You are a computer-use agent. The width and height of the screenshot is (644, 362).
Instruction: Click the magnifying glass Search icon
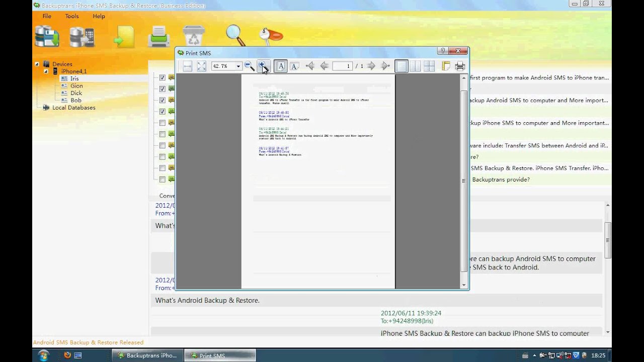click(x=235, y=36)
